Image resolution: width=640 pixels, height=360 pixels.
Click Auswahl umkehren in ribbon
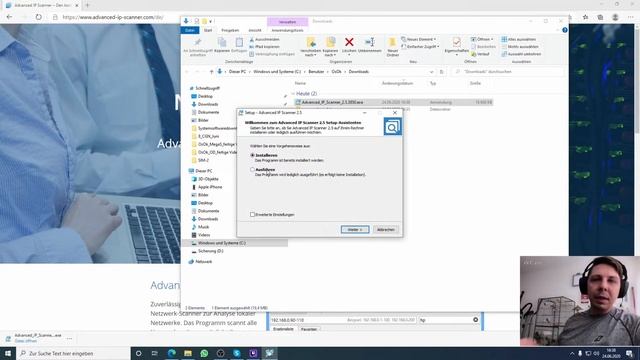coord(521,54)
